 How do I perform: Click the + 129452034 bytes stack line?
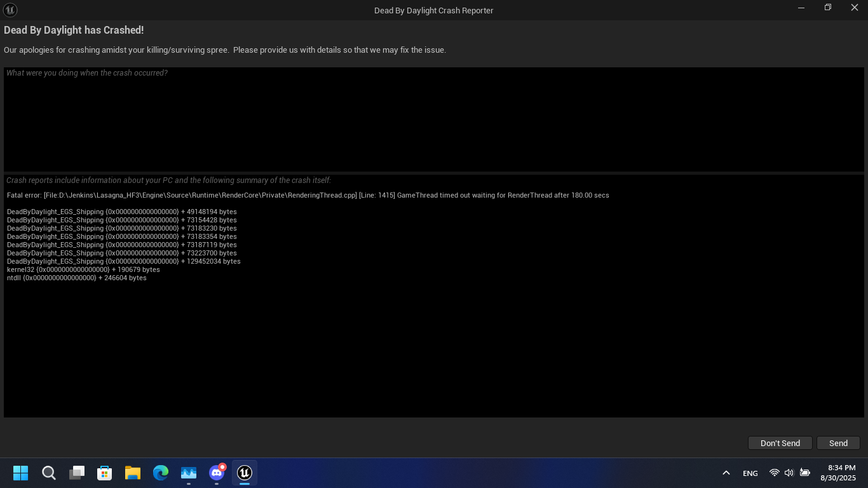pyautogui.click(x=124, y=261)
